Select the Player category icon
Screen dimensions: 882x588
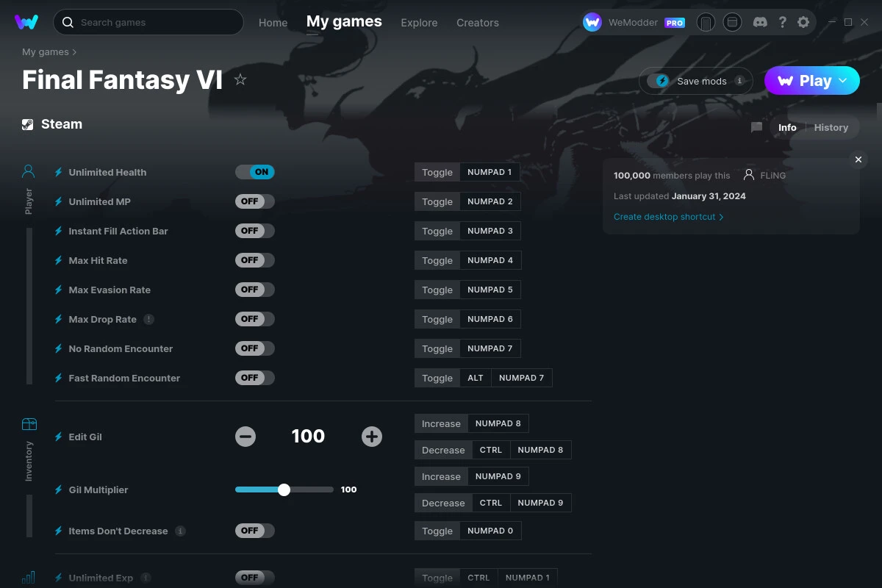(28, 171)
